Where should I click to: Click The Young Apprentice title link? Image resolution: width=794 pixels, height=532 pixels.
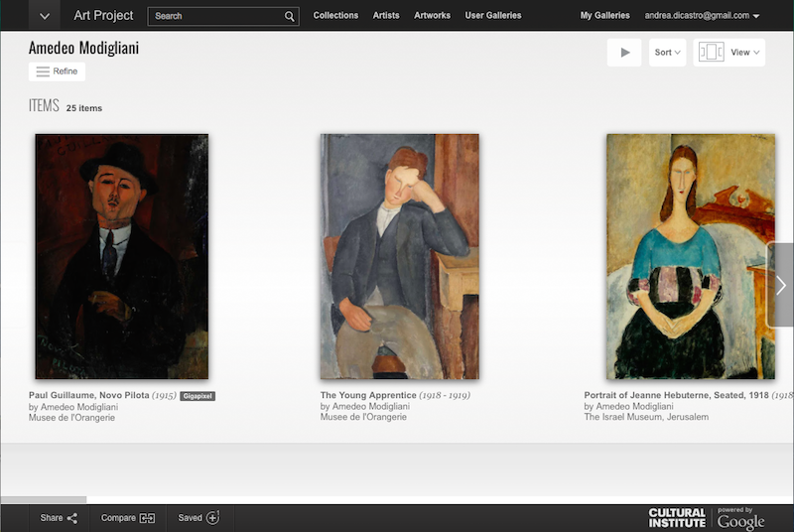(x=368, y=395)
